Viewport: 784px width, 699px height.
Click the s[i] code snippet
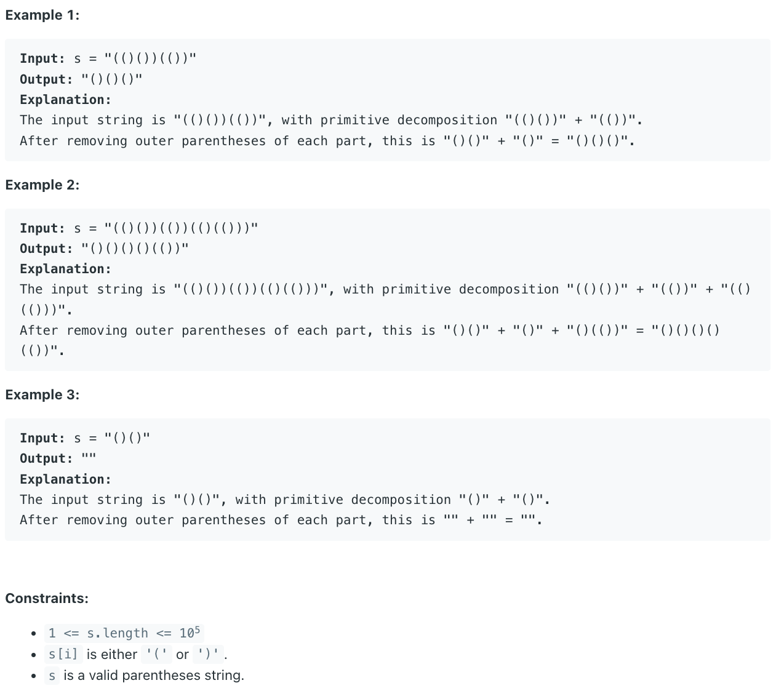pyautogui.click(x=63, y=654)
